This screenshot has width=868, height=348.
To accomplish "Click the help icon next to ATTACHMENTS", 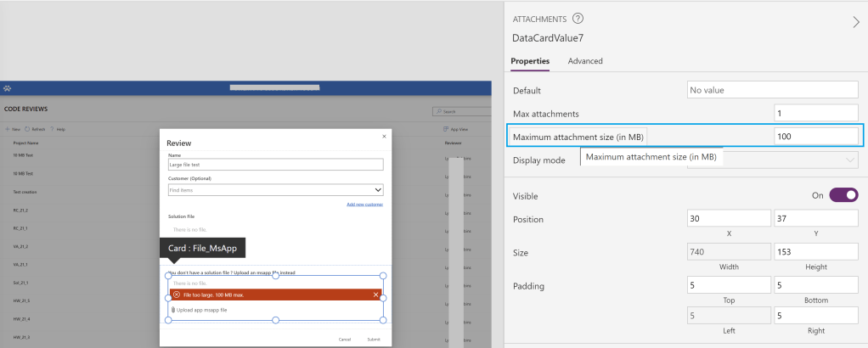I will click(578, 19).
